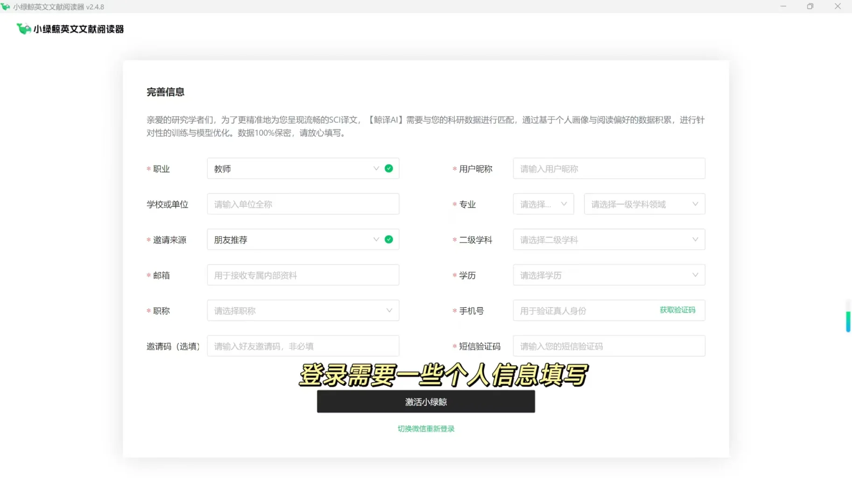Select the 邮箱 email input field
The image size is (852, 504).
tap(303, 275)
